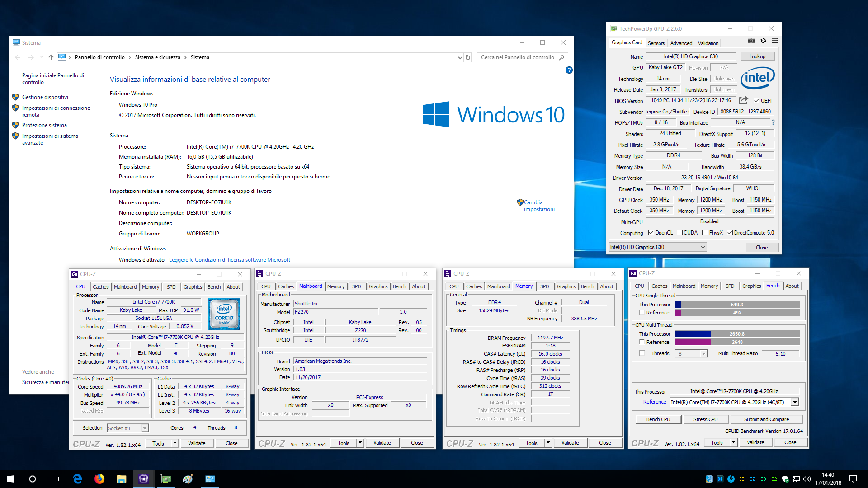This screenshot has width=868, height=488.
Task: Click taskbar clock showing 14:40
Action: [x=828, y=479]
